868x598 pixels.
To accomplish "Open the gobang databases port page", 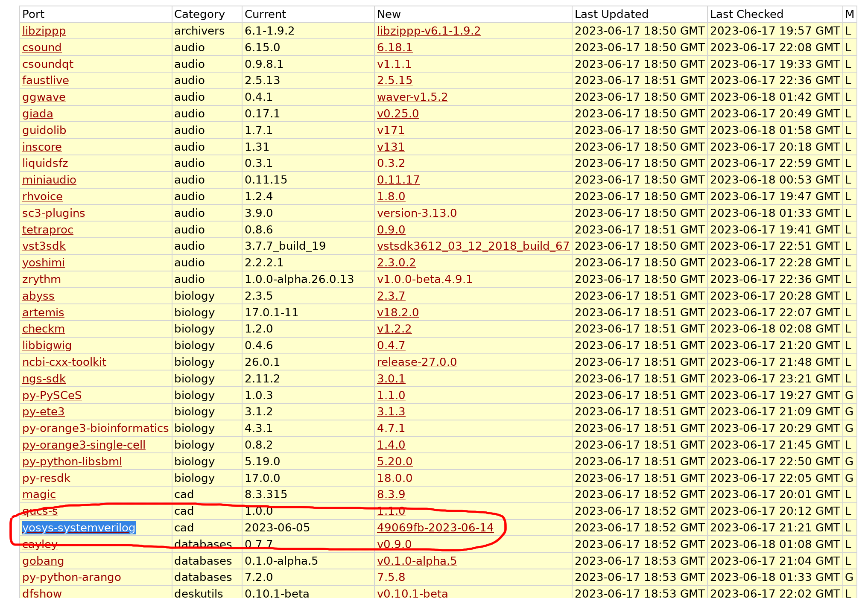I will 43,560.
